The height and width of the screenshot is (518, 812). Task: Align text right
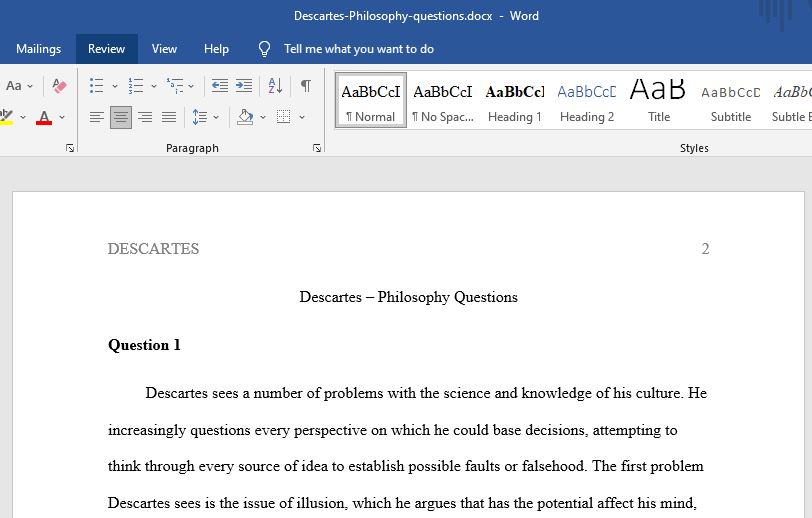145,117
